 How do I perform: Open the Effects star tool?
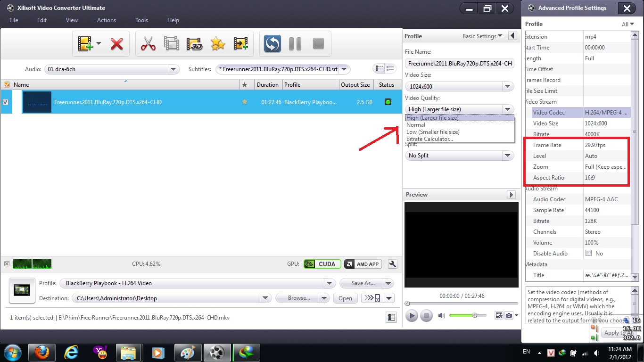[218, 44]
